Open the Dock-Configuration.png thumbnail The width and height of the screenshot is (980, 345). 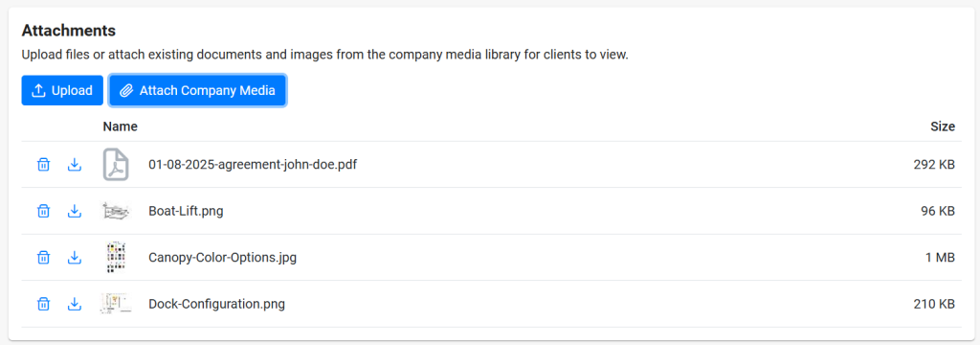point(116,304)
